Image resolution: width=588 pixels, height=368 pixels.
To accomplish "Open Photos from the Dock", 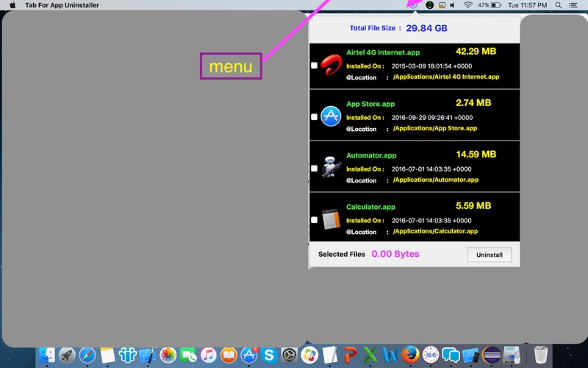I will click(x=168, y=355).
